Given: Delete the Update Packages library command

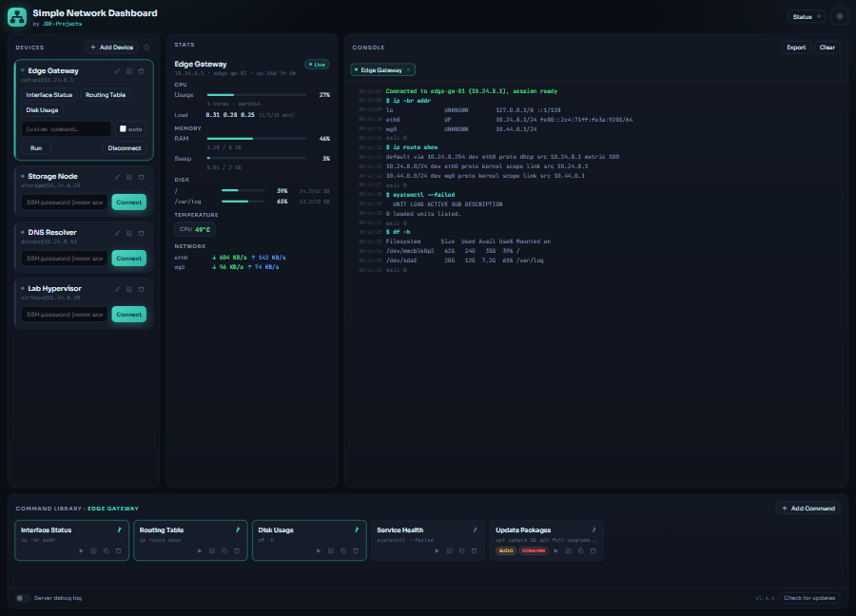Looking at the screenshot, I should [x=593, y=551].
